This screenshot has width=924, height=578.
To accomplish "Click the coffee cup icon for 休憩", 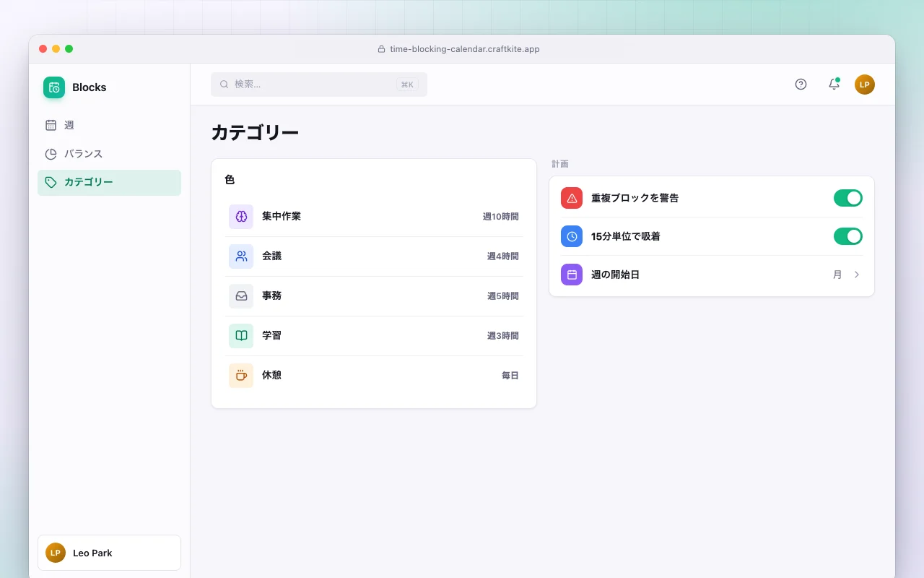I will click(241, 376).
